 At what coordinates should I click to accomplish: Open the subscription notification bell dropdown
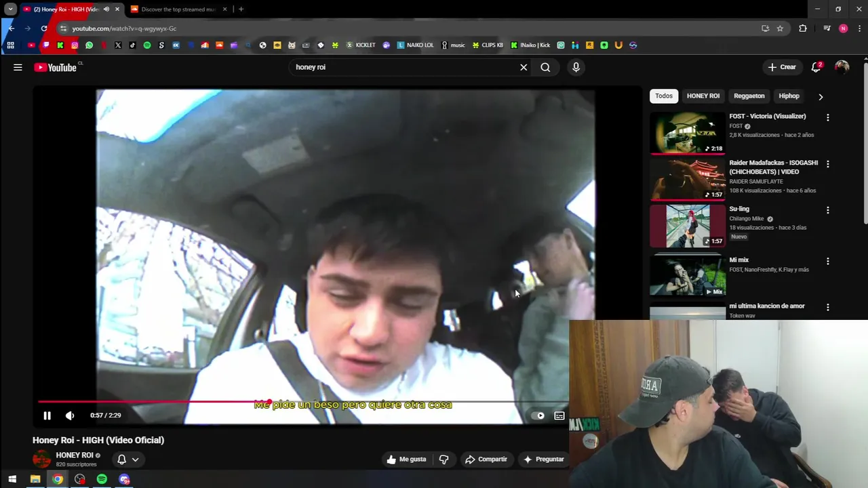(127, 460)
